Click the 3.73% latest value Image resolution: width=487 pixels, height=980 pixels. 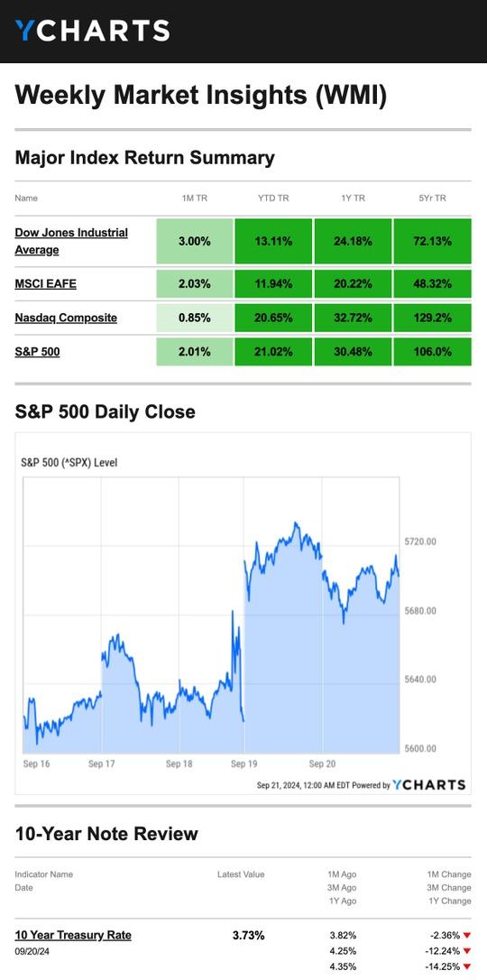[x=249, y=935]
